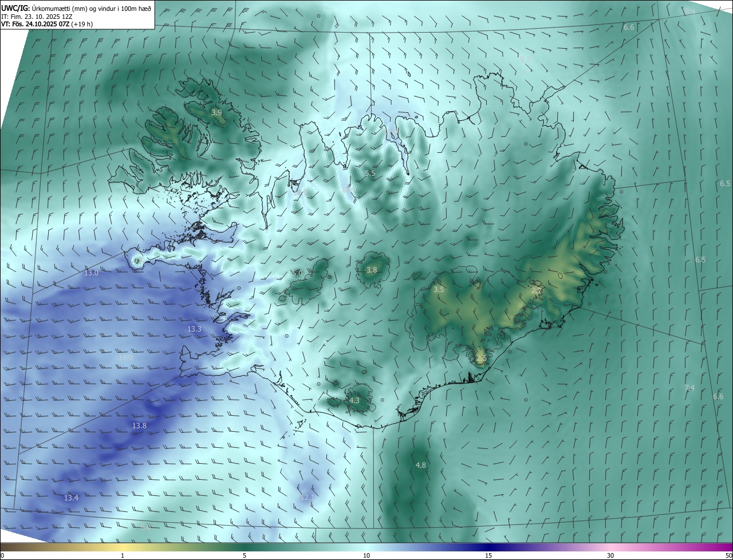Click the 30 tick label on the colour scale

(x=610, y=555)
